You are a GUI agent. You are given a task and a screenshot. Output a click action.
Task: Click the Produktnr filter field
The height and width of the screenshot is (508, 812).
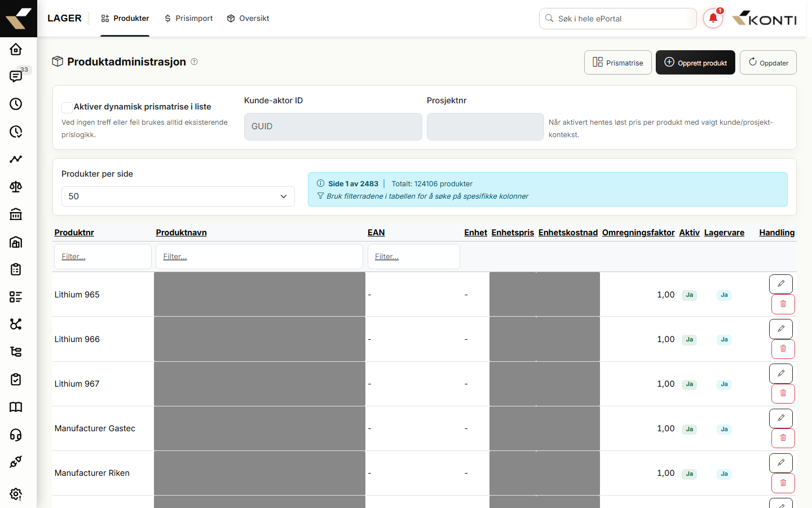[x=103, y=256]
